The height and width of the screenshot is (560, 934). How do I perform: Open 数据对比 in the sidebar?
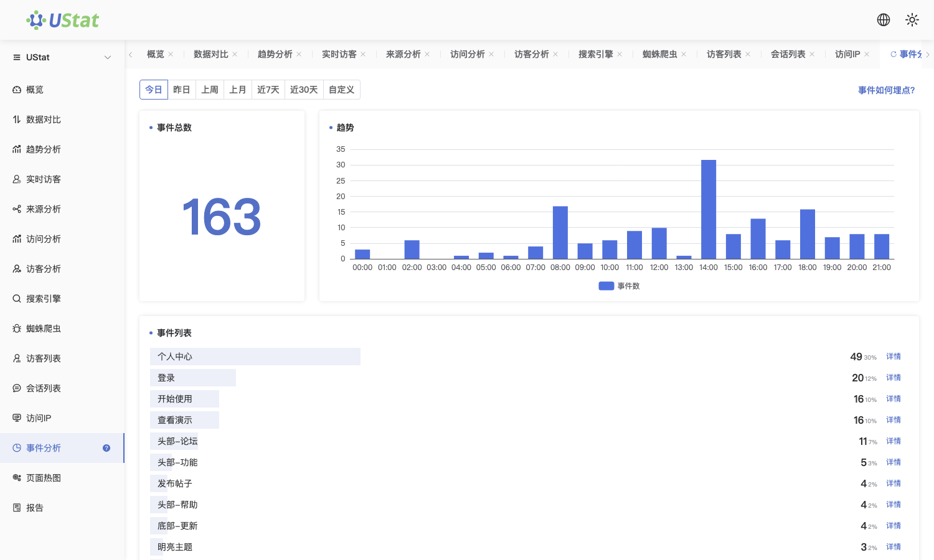point(62,119)
